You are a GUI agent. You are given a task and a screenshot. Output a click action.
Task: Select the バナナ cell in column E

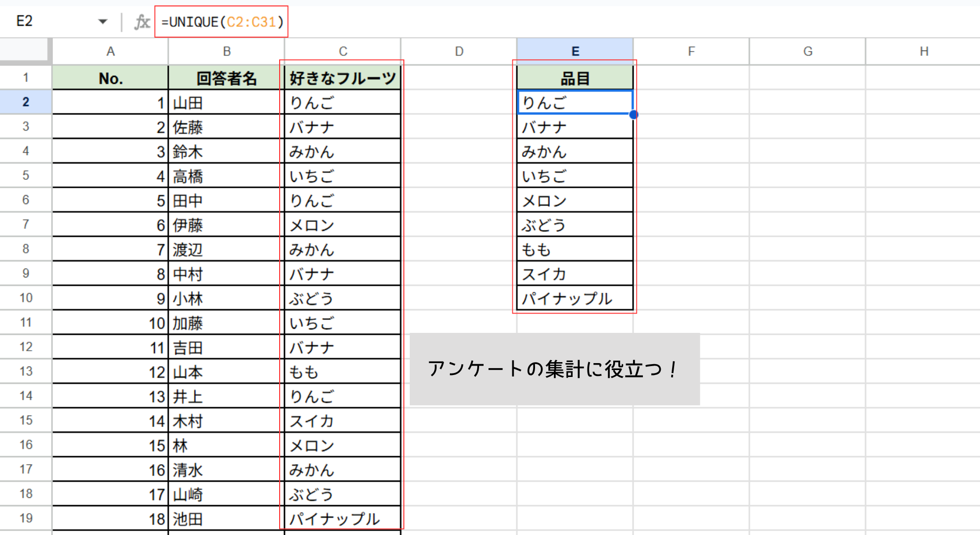point(575,127)
